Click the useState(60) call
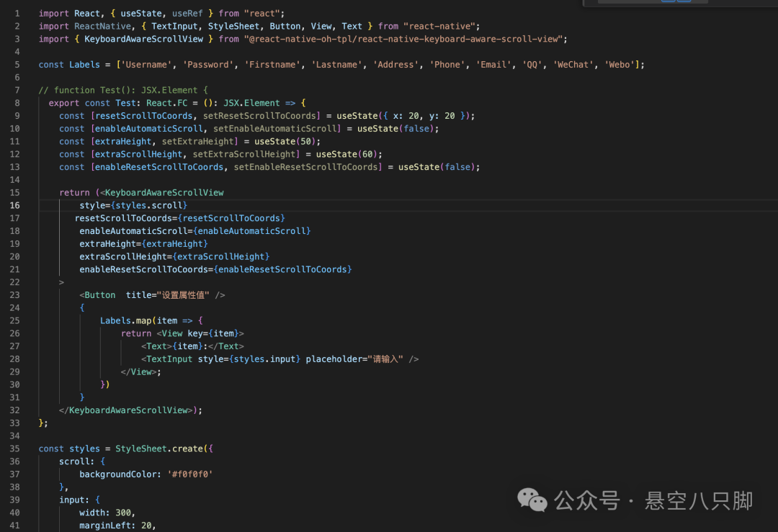Screen dimensions: 778x532 pos(346,155)
